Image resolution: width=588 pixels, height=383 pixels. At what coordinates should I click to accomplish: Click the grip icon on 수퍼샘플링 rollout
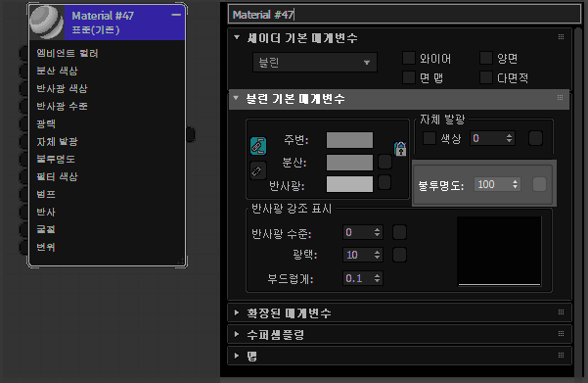pos(561,333)
